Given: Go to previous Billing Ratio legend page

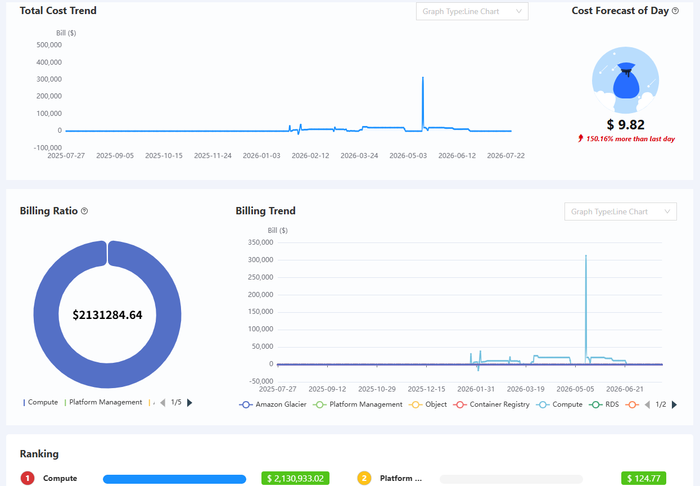Looking at the screenshot, I should [163, 403].
